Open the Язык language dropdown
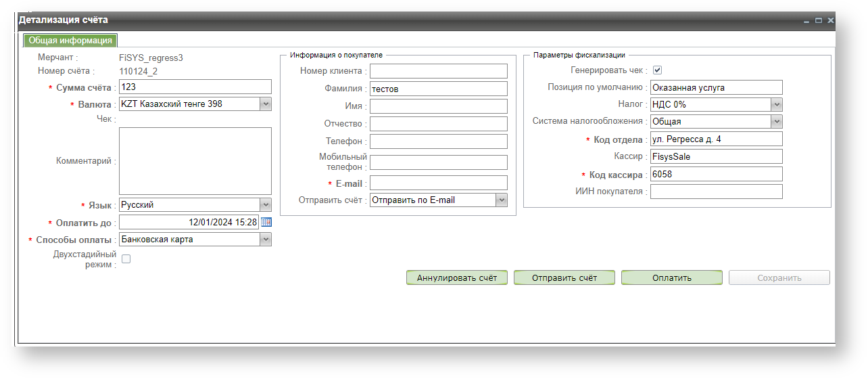 pos(266,205)
